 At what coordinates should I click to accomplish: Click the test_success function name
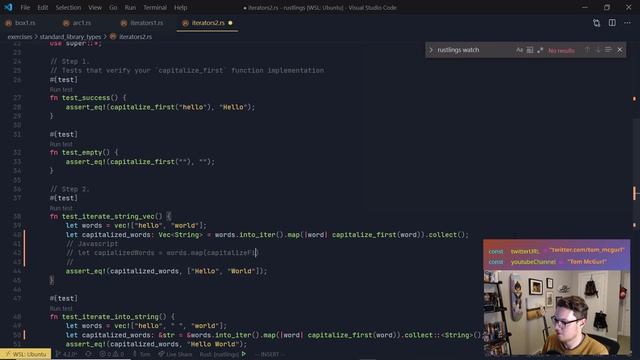(86, 98)
